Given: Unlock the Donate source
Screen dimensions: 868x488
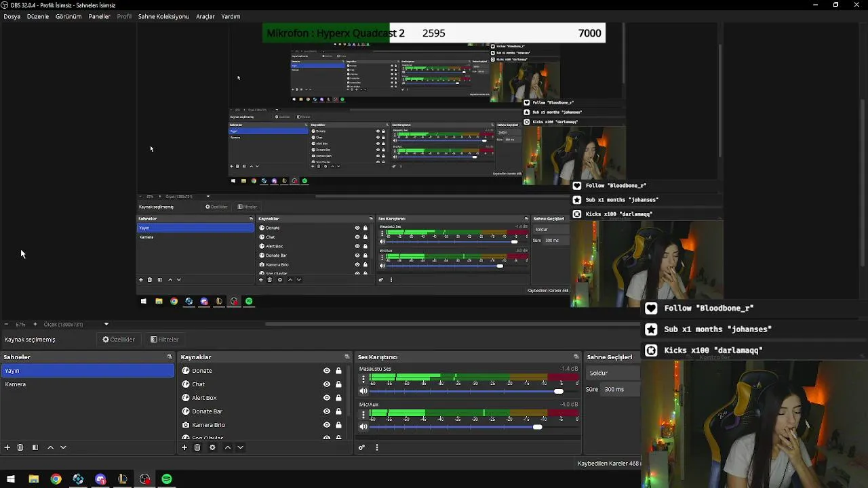Looking at the screenshot, I should (x=338, y=371).
